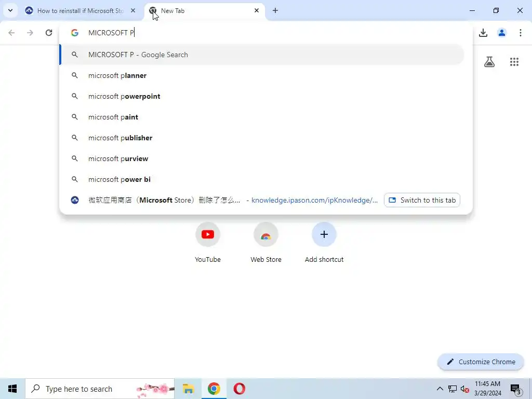Click the knowledge.ipason.com suggestion link
This screenshot has width=532, height=399.
coord(314,200)
